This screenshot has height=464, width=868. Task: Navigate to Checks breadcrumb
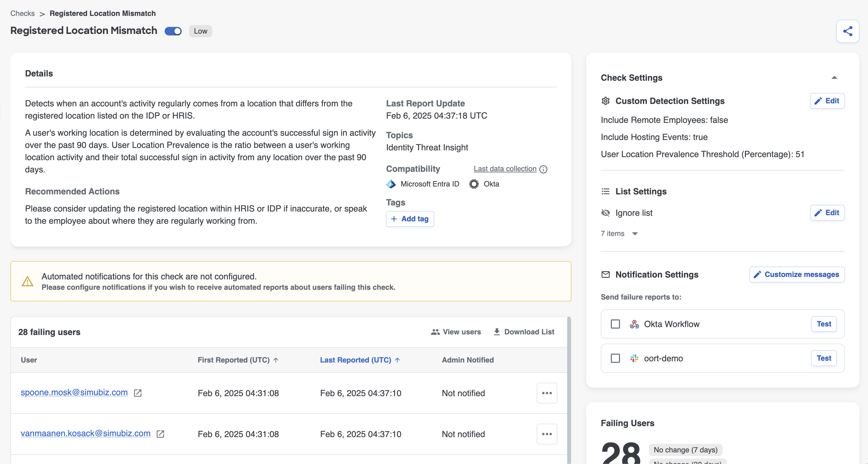coord(22,13)
